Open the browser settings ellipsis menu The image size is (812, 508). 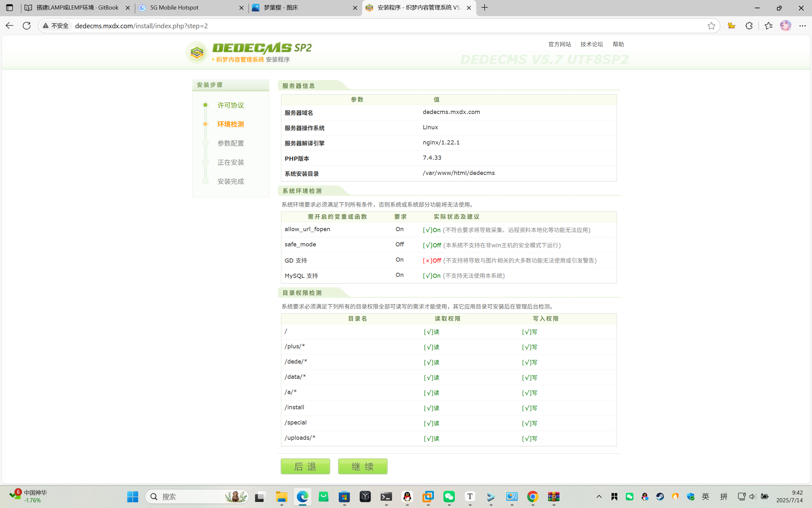802,26
